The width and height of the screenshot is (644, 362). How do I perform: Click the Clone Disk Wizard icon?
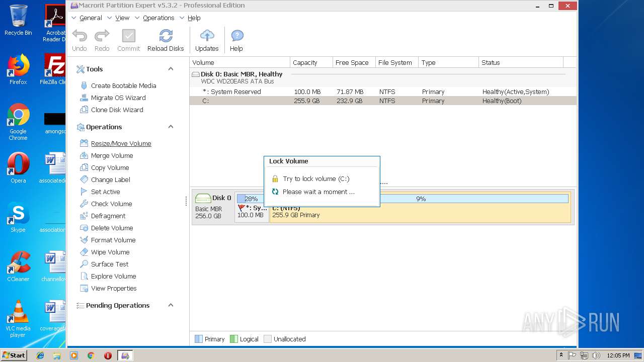84,110
